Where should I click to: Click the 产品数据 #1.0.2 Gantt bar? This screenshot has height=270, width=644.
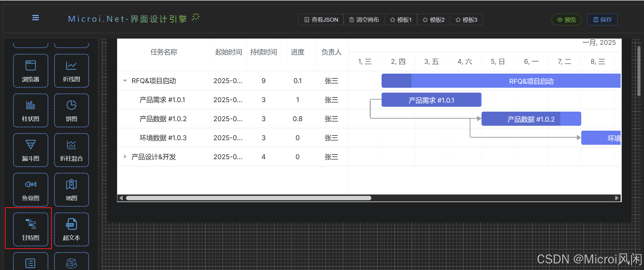pyautogui.click(x=531, y=119)
